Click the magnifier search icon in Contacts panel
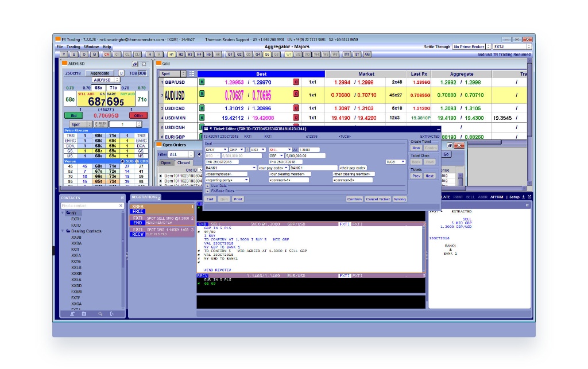This screenshot has height=369, width=588. pyautogui.click(x=100, y=313)
